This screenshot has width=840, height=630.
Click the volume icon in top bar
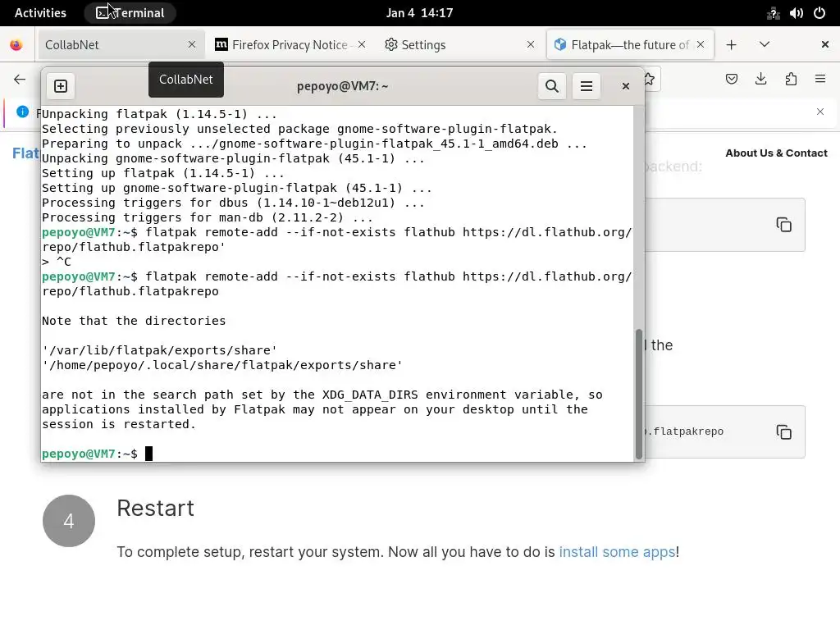[x=796, y=13]
